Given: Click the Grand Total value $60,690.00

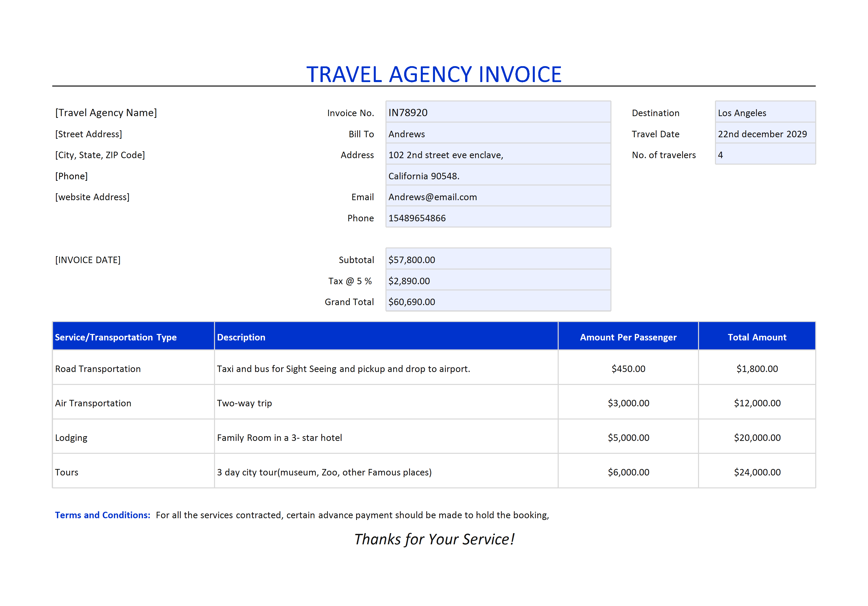Looking at the screenshot, I should 498,301.
